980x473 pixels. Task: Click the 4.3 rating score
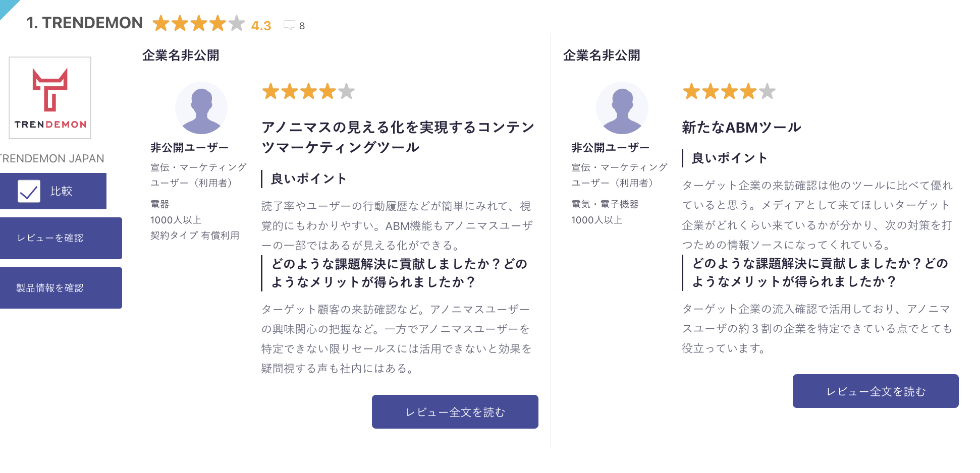pos(261,26)
